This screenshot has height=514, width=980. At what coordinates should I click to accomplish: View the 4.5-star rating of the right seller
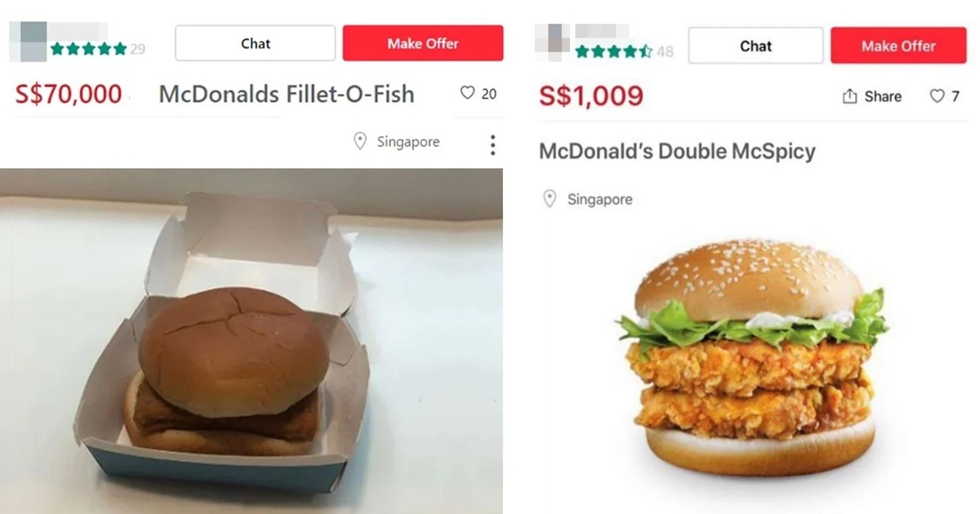click(613, 51)
